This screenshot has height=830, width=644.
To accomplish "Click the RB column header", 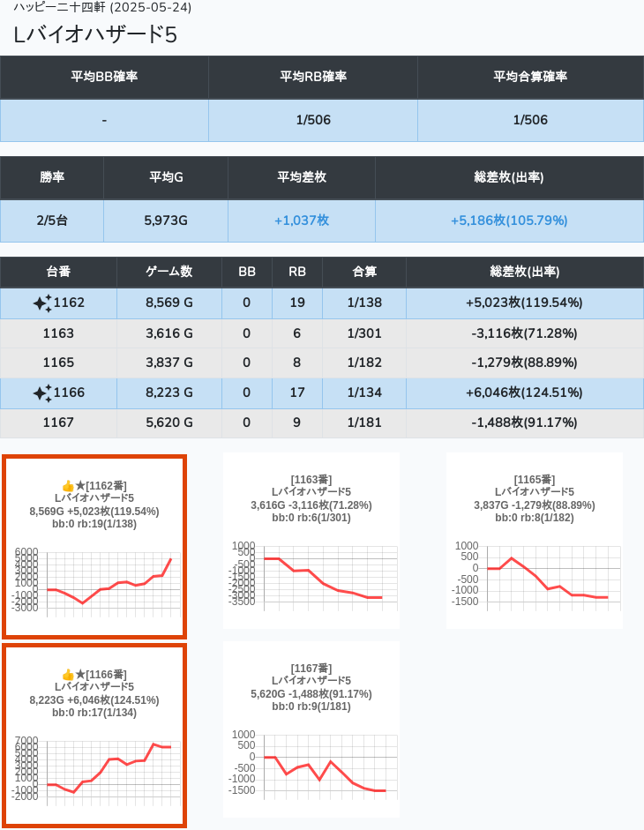I will click(297, 272).
